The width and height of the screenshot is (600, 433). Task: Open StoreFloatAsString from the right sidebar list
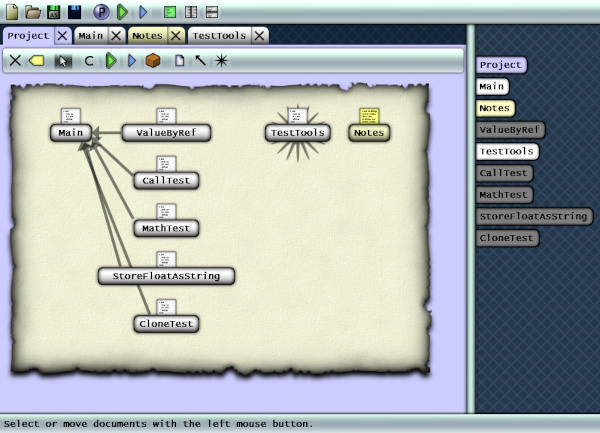point(534,216)
